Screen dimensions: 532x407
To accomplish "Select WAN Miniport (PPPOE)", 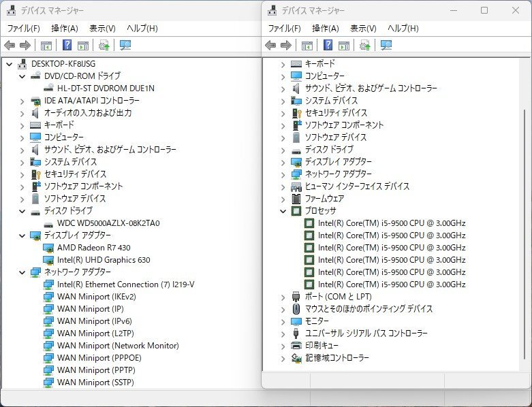I will [99, 358].
